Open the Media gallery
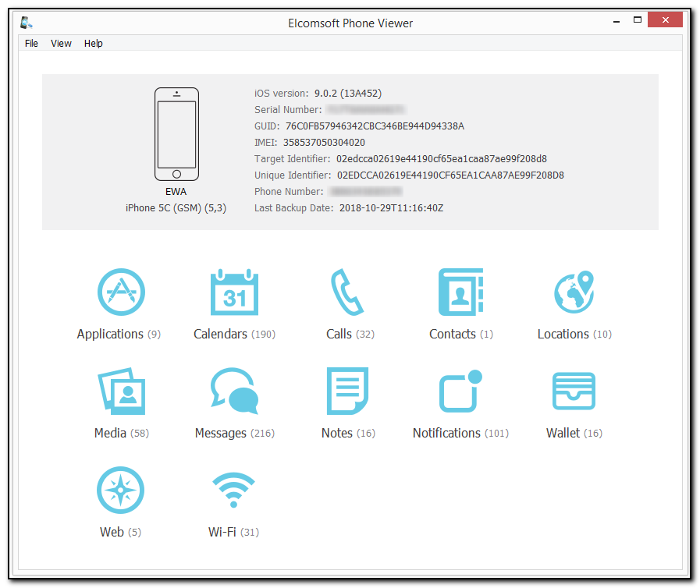 coord(120,391)
